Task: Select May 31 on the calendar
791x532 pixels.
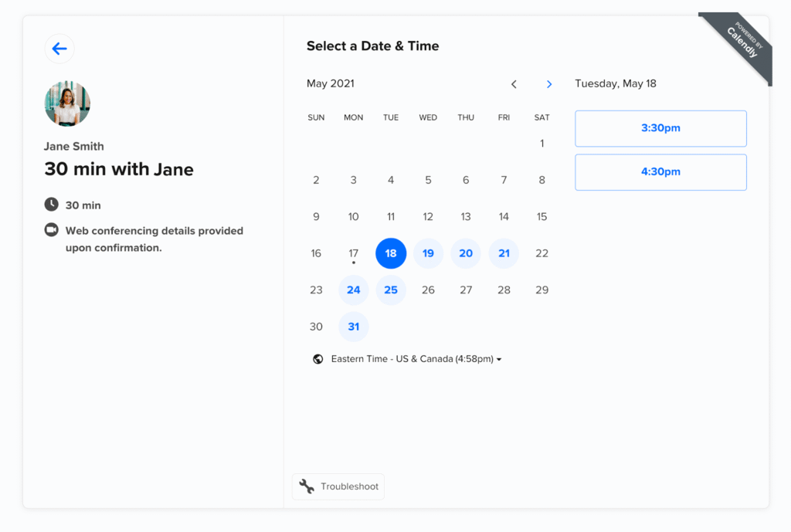Action: coord(353,327)
